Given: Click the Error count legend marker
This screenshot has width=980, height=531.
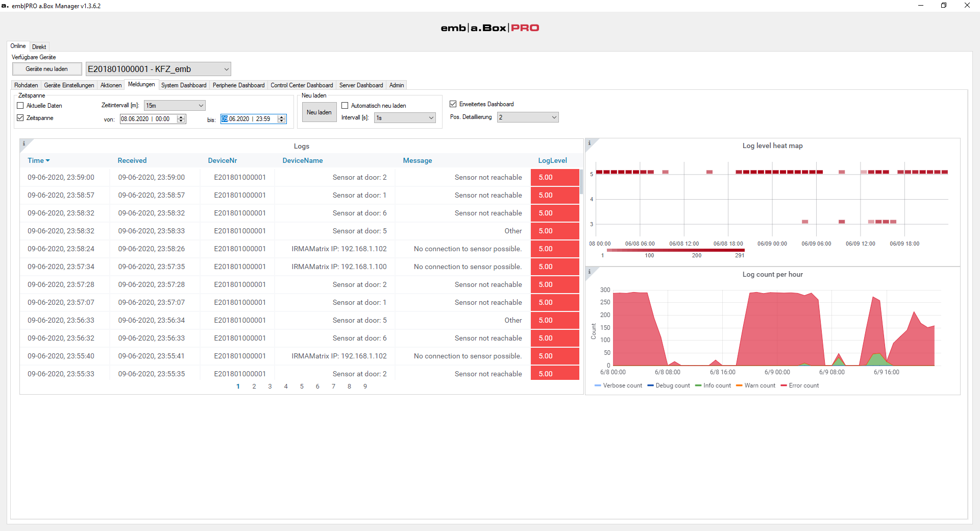Looking at the screenshot, I should point(783,385).
